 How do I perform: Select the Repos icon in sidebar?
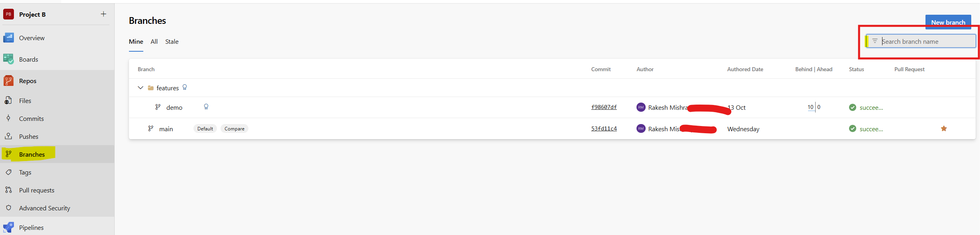tap(8, 80)
